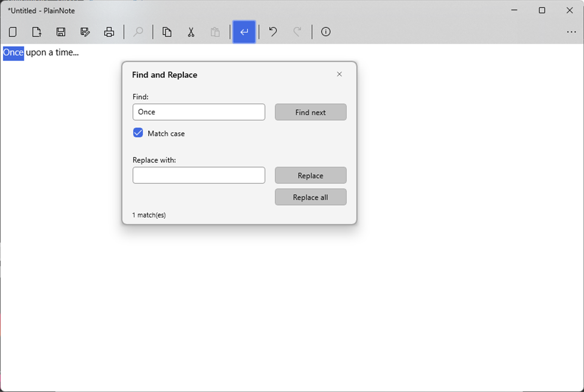Print the document

(x=109, y=31)
